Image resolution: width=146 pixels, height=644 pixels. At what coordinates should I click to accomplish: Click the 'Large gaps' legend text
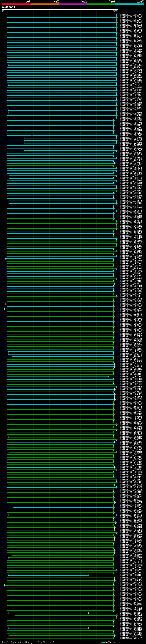coord(10,642)
